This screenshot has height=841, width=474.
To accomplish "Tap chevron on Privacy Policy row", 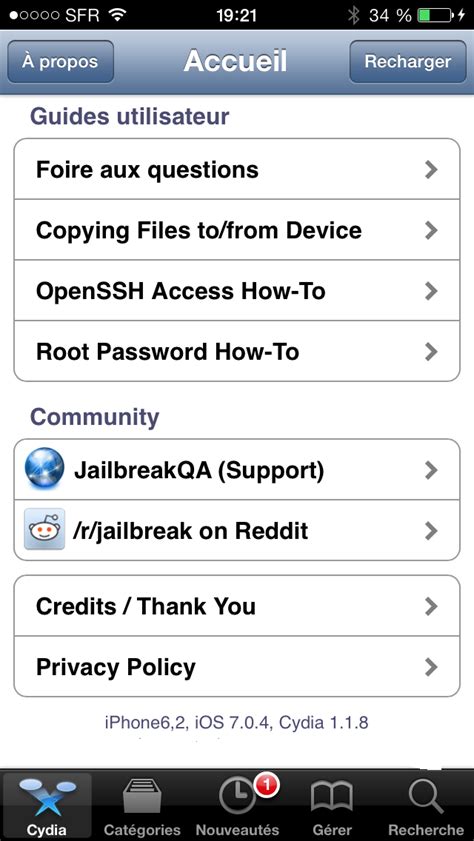I will tap(431, 667).
